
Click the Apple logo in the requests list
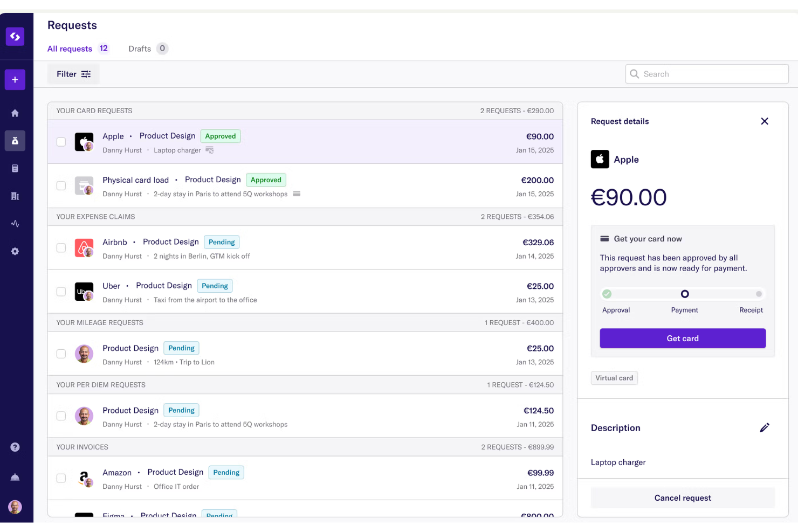pos(84,142)
